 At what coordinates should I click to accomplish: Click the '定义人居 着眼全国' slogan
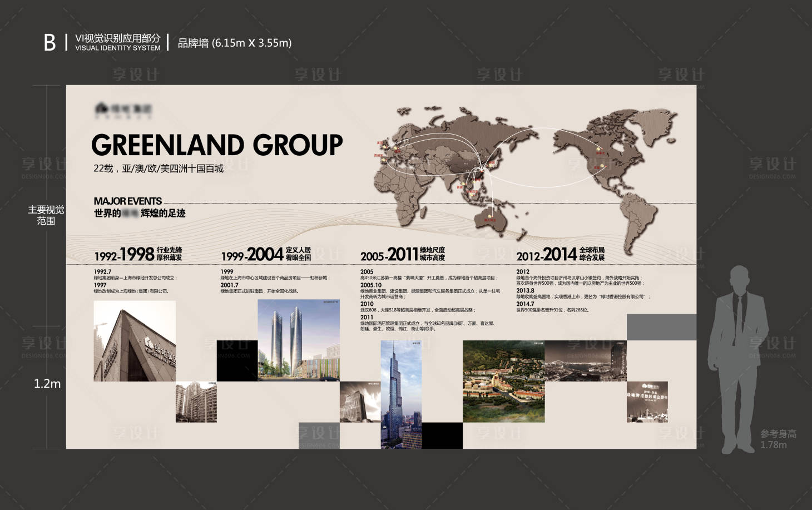pyautogui.click(x=298, y=254)
